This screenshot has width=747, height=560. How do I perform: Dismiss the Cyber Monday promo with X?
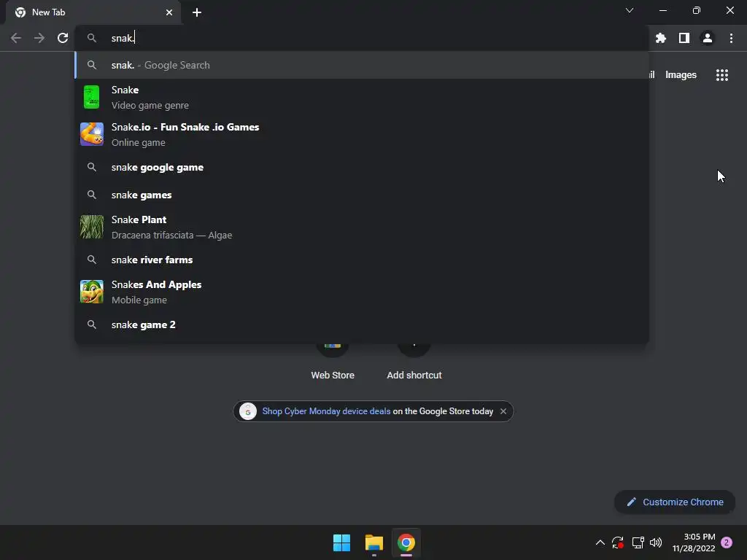(x=503, y=411)
